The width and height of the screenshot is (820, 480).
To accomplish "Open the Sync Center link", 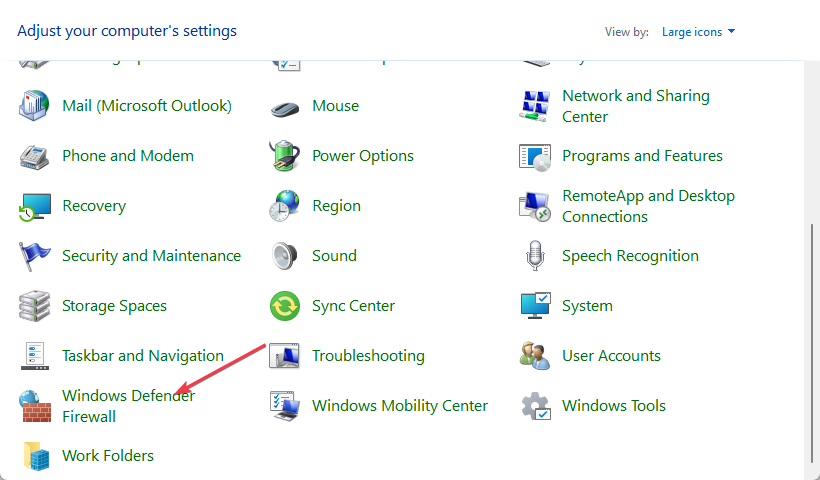I will [354, 306].
